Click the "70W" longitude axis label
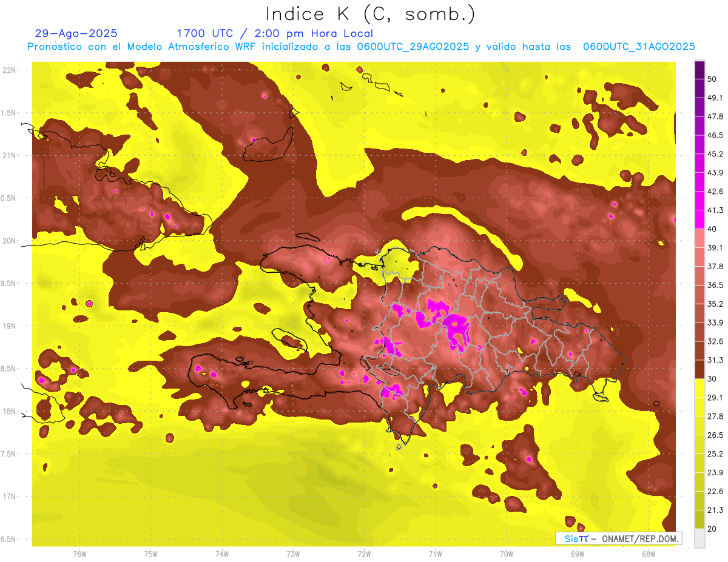 pyautogui.click(x=507, y=554)
